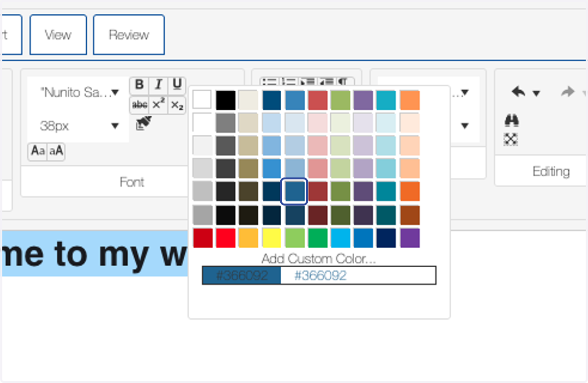Open the upper dropdown right of the color palette
This screenshot has height=383, width=588.
point(465,92)
